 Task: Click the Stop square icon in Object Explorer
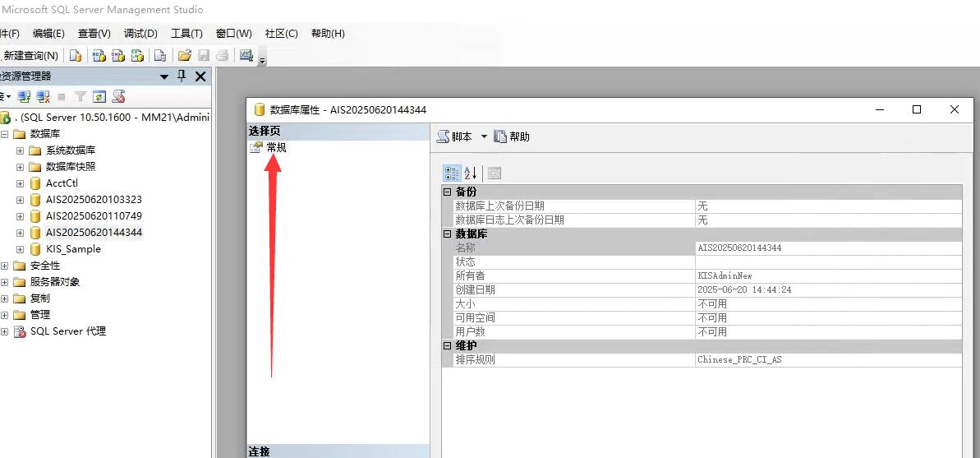(x=62, y=96)
